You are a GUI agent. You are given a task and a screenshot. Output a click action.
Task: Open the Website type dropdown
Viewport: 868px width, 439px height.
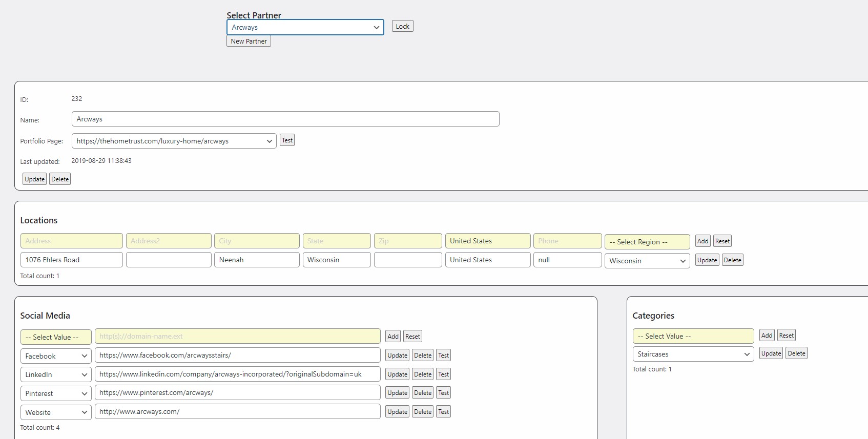coord(56,412)
